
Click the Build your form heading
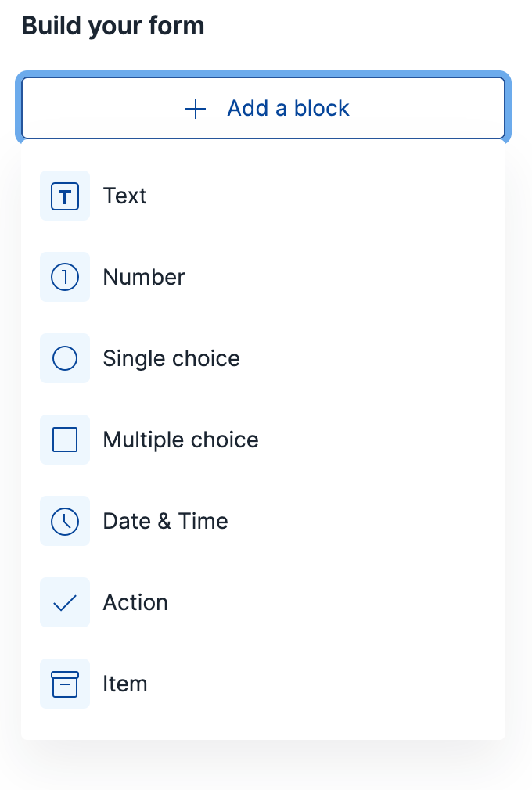(x=113, y=26)
